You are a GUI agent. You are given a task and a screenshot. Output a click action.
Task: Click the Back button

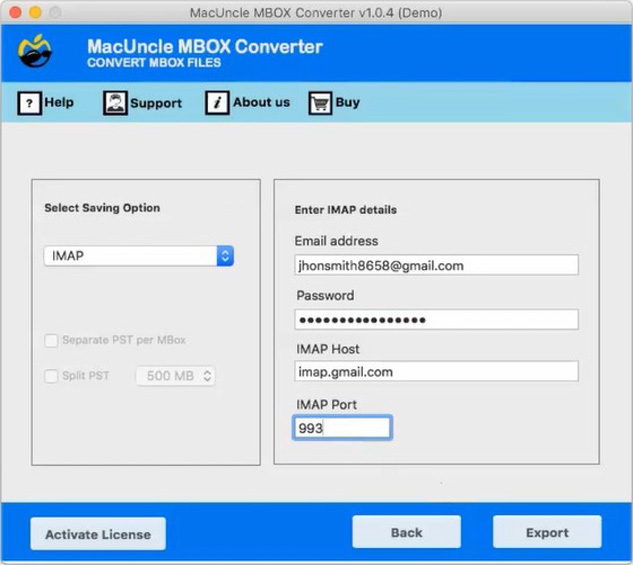click(407, 532)
